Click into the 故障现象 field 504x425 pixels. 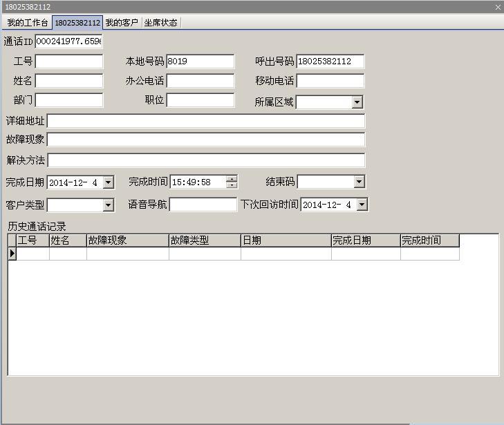pyautogui.click(x=205, y=140)
